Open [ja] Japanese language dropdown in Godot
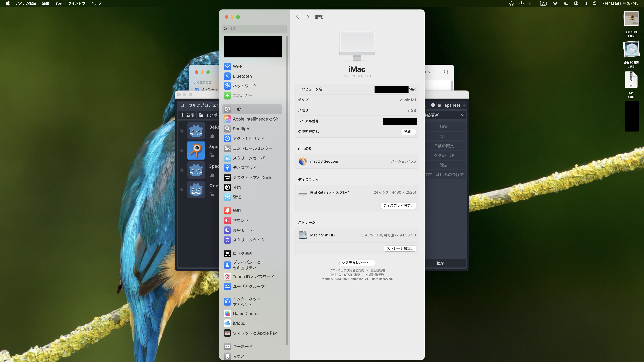This screenshot has width=644, height=362. click(448, 105)
